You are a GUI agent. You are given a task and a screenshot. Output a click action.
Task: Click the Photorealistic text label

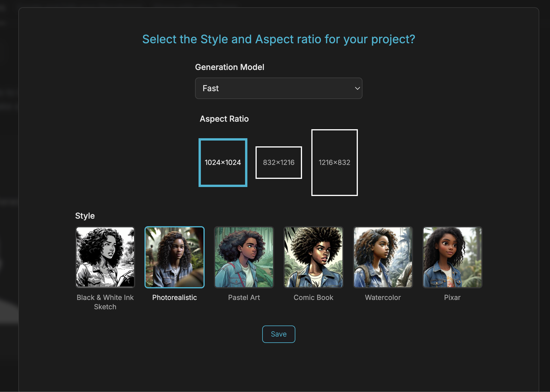coord(174,298)
